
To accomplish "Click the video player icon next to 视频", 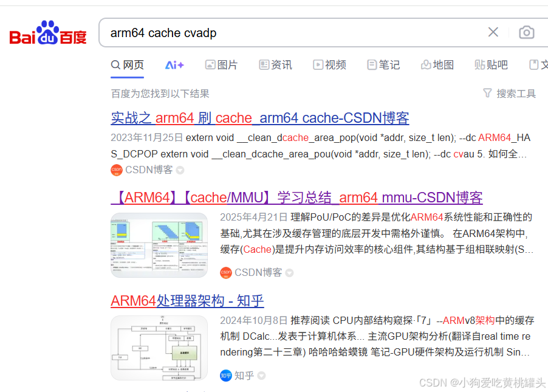I will pyautogui.click(x=317, y=64).
